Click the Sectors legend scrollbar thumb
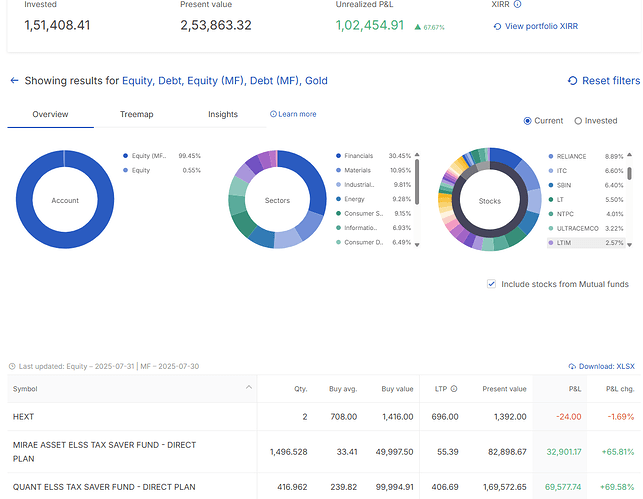 coord(417,182)
